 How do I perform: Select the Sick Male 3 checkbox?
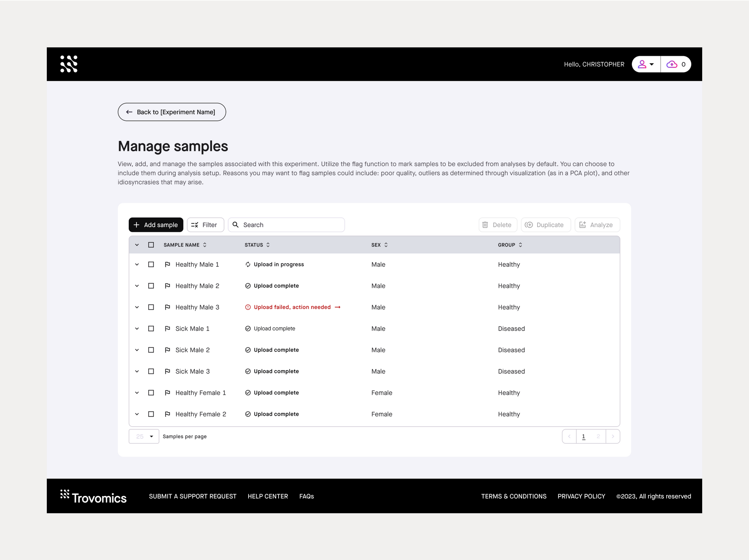[x=151, y=371]
